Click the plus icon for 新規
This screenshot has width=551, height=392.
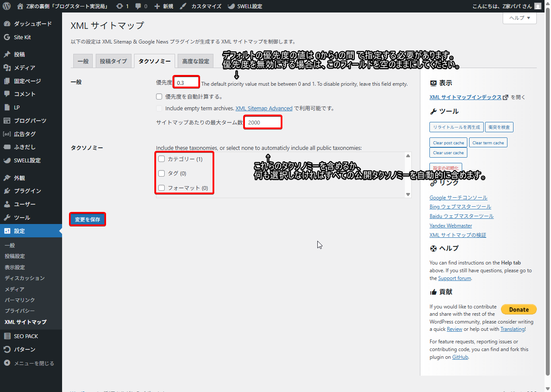point(157,6)
